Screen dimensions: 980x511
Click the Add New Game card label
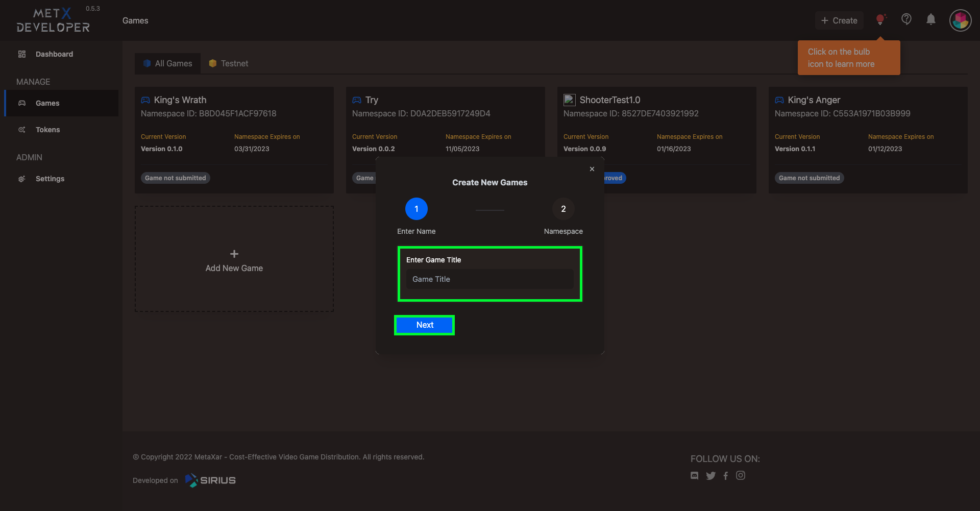coord(234,268)
